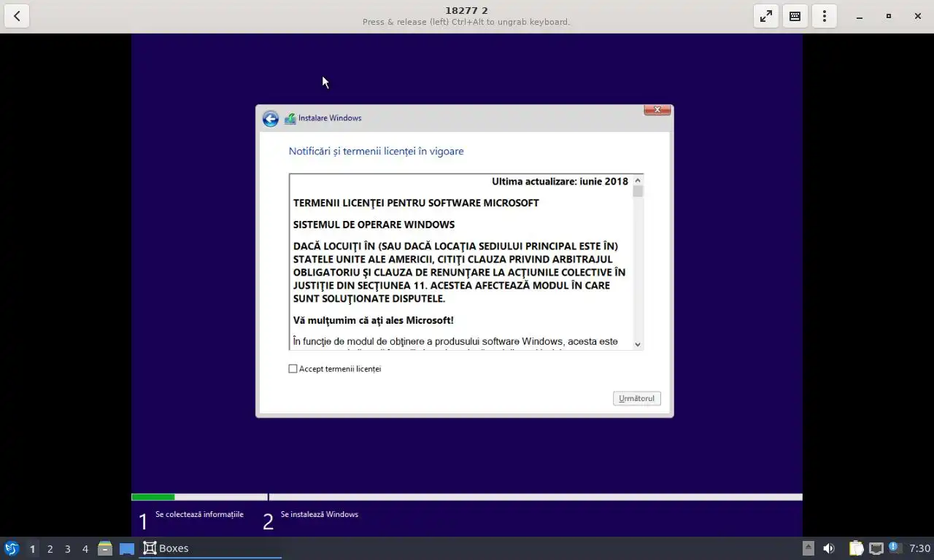
Task: Check Accept termenii licenței
Action: coord(293,369)
